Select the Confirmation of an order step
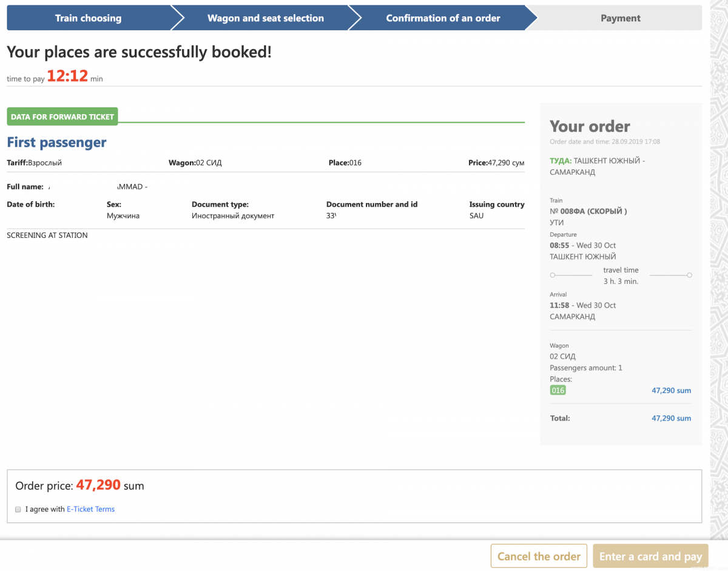Screen dimensions: 728x571 443,18
